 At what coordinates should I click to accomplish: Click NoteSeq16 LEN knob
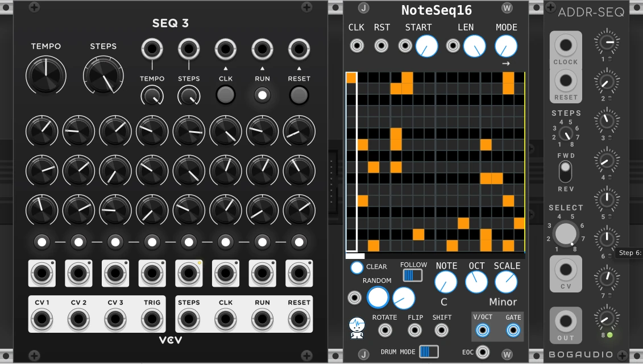click(x=475, y=46)
